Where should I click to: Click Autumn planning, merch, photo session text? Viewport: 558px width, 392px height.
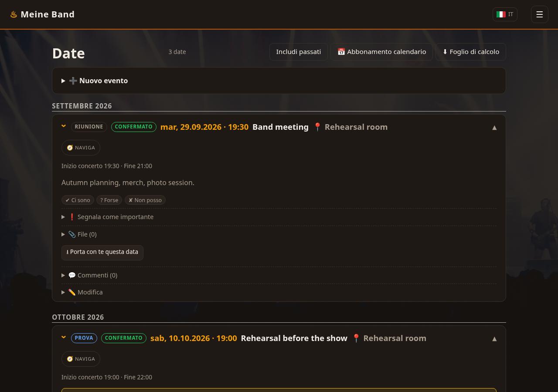[x=128, y=183]
